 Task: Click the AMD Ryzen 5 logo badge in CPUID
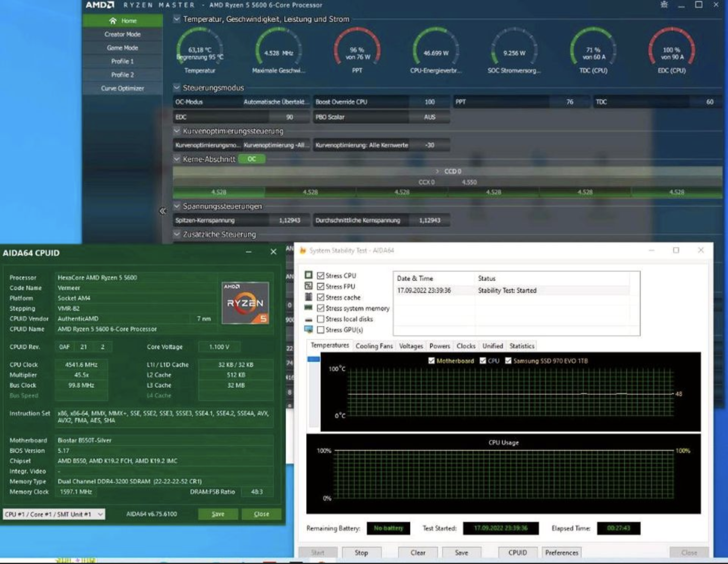pos(245,303)
